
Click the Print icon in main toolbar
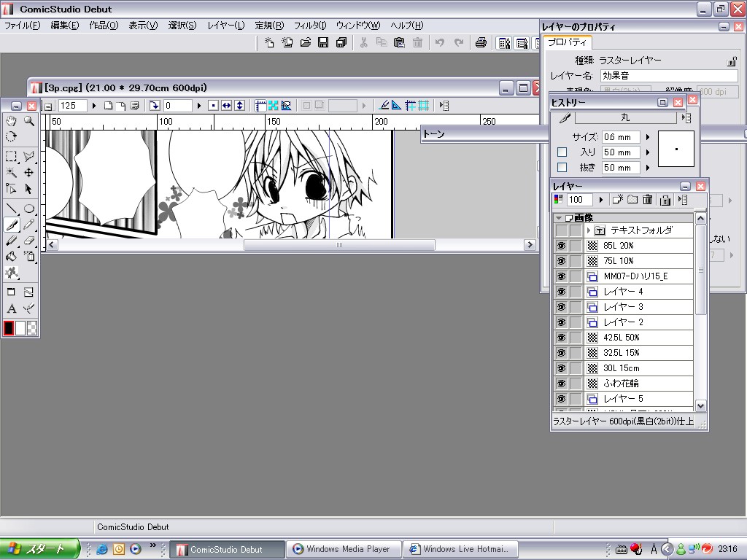pos(481,42)
